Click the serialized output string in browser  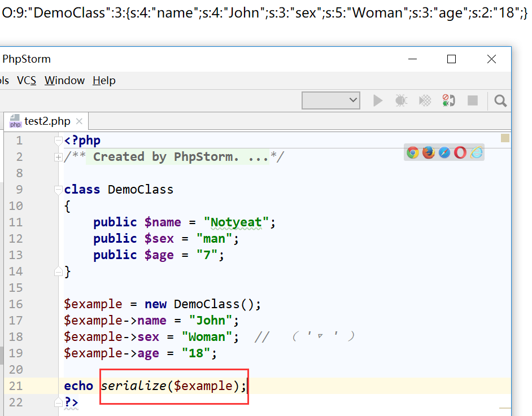[x=265, y=12]
